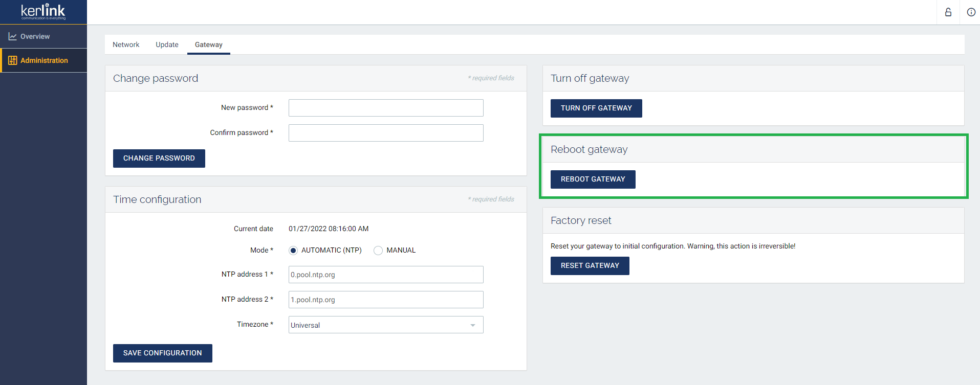Select AUTOMATIC (NTP) time mode
The image size is (980, 385).
pyautogui.click(x=293, y=251)
